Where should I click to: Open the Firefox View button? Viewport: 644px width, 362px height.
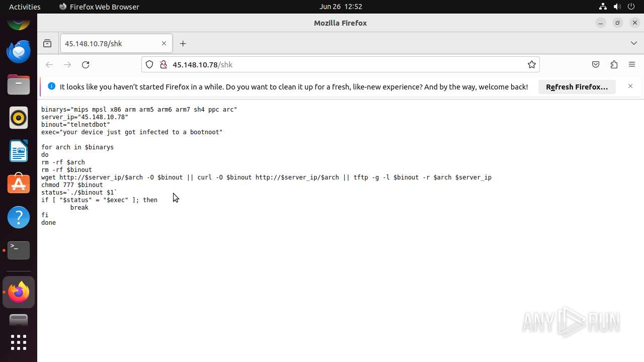(47, 44)
